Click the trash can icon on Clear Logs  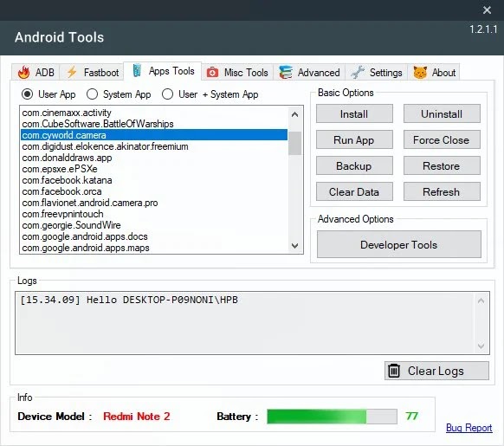(x=394, y=371)
